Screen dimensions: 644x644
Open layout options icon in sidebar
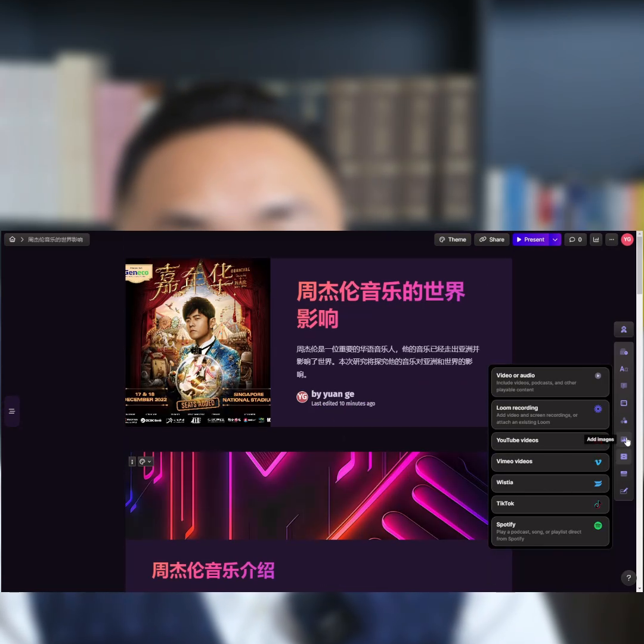pos(624,403)
